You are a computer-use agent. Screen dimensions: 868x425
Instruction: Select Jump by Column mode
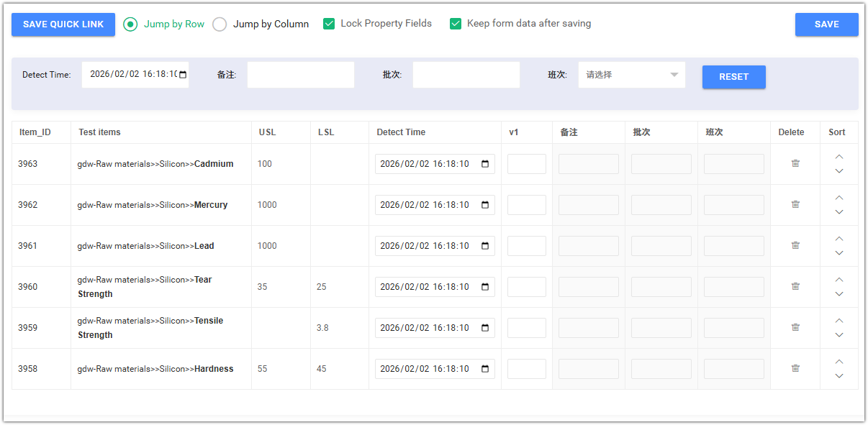pyautogui.click(x=220, y=23)
